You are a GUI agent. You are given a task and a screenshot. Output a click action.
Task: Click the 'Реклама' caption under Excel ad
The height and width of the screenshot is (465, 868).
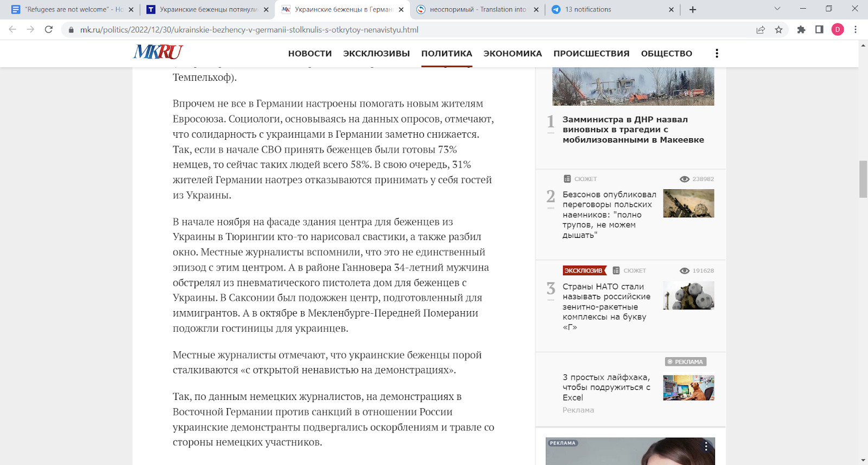pyautogui.click(x=578, y=410)
